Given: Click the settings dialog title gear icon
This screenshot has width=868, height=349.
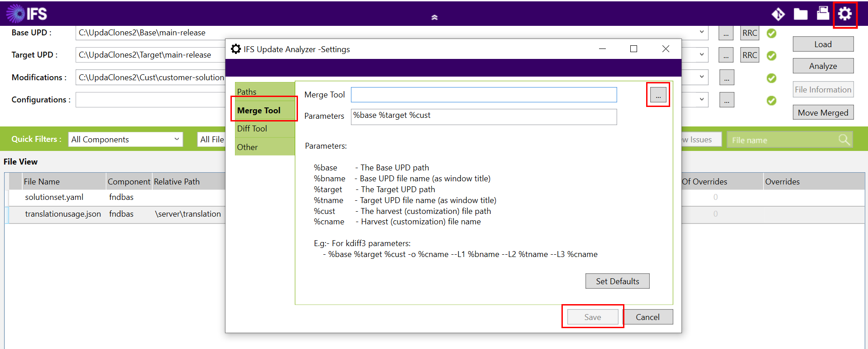Looking at the screenshot, I should [x=236, y=49].
